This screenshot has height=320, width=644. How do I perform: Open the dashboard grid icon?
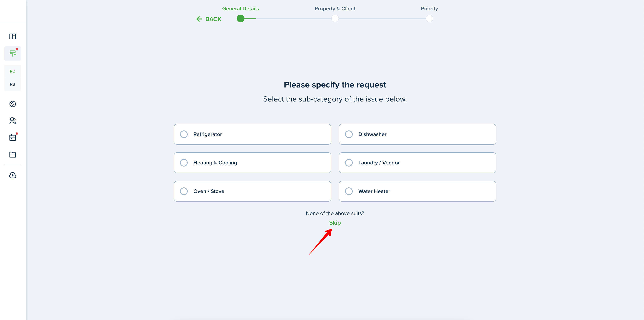(x=12, y=36)
